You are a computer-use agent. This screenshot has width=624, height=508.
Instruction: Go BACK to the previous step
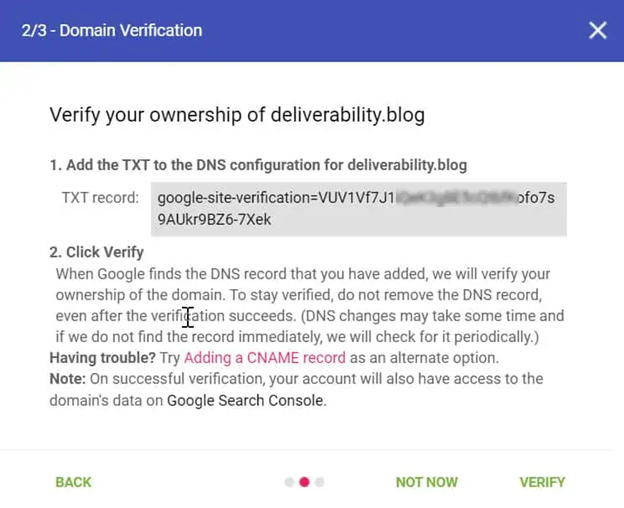point(74,482)
